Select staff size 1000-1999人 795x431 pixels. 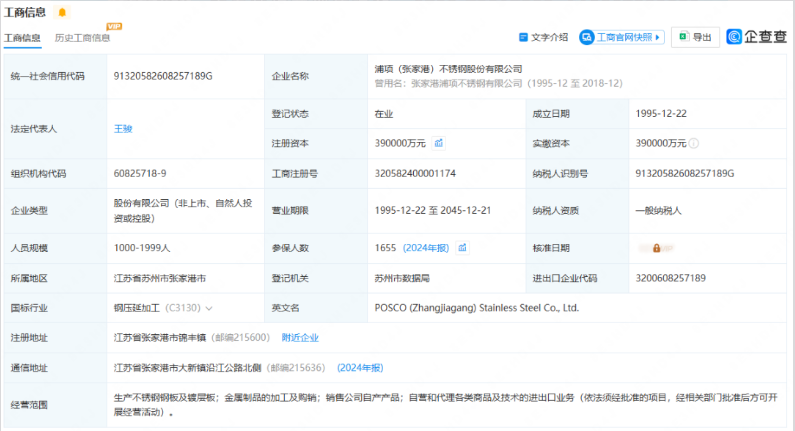142,248
